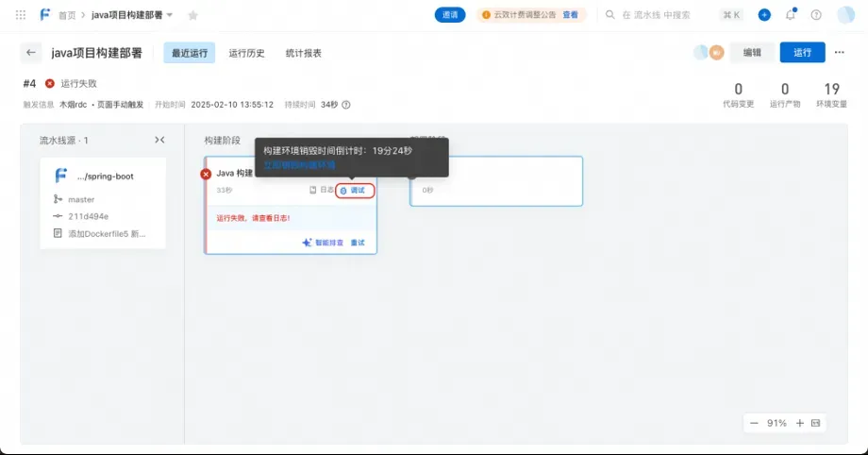868x455 pixels.
Task: Switch to 最近运行 tab
Action: tap(190, 53)
